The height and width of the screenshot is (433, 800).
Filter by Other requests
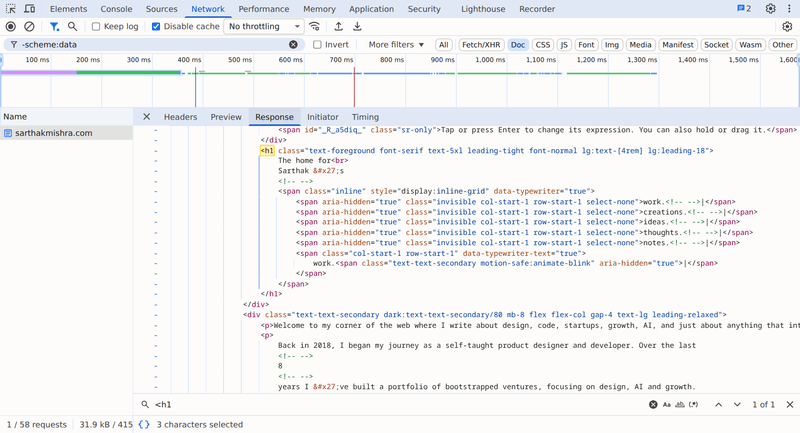tap(783, 45)
